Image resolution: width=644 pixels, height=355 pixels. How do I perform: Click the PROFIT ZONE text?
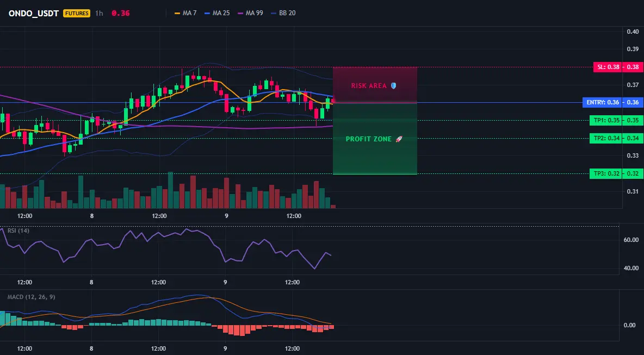369,139
